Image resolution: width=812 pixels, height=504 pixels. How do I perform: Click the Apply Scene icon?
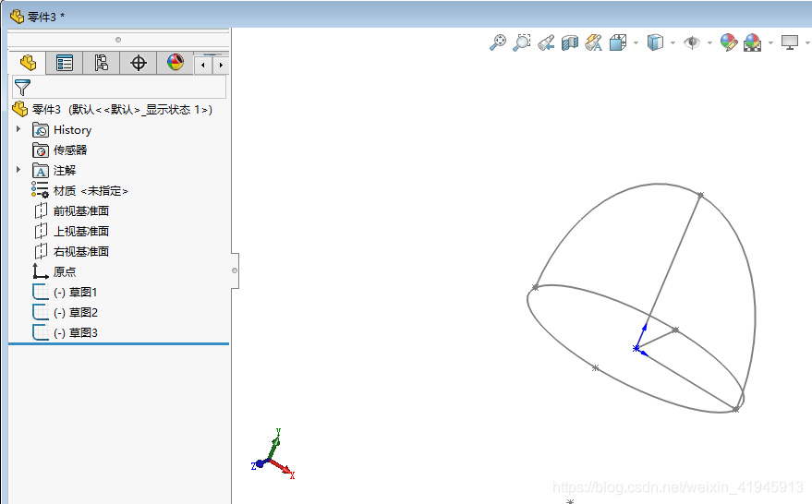tap(753, 42)
